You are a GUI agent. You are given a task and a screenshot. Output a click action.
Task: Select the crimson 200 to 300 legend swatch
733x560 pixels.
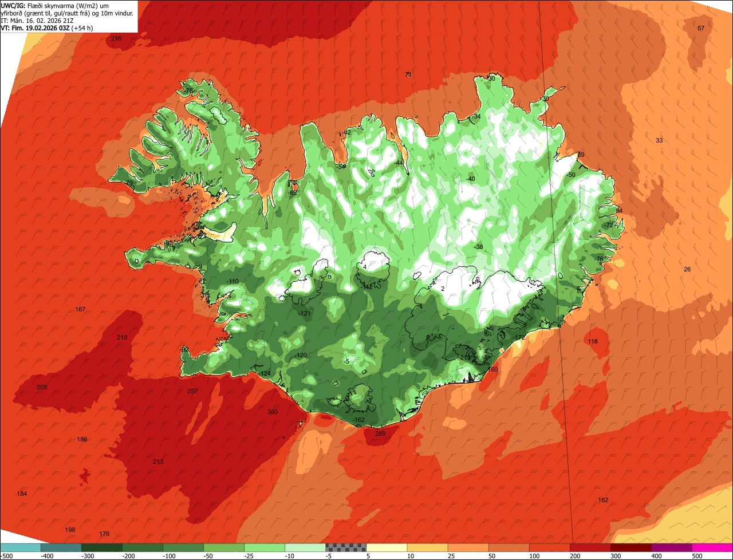(x=590, y=547)
